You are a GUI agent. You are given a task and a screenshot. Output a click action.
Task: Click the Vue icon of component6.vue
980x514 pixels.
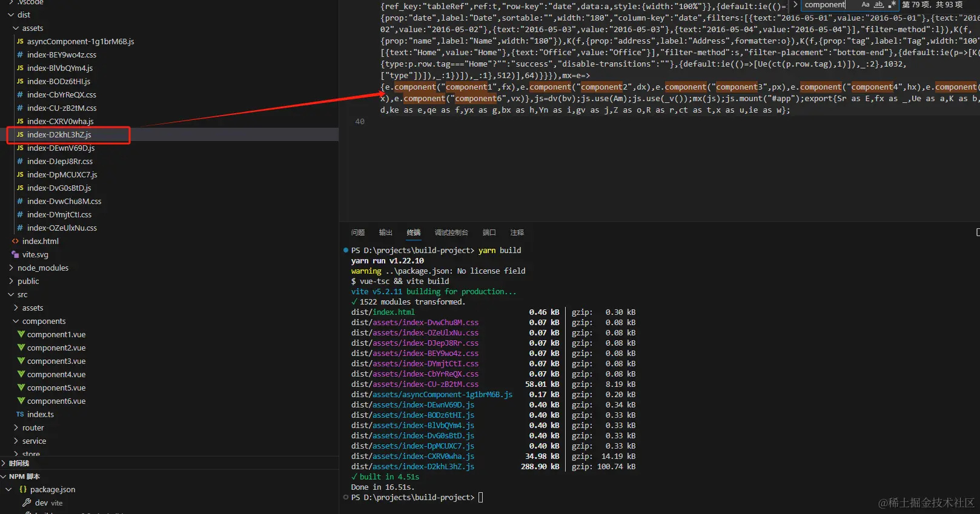(x=21, y=401)
